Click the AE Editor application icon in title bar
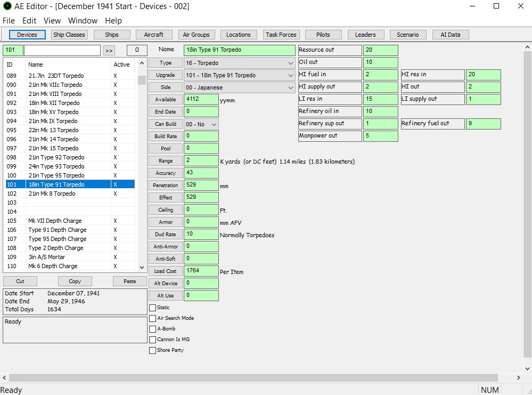 pos(7,6)
